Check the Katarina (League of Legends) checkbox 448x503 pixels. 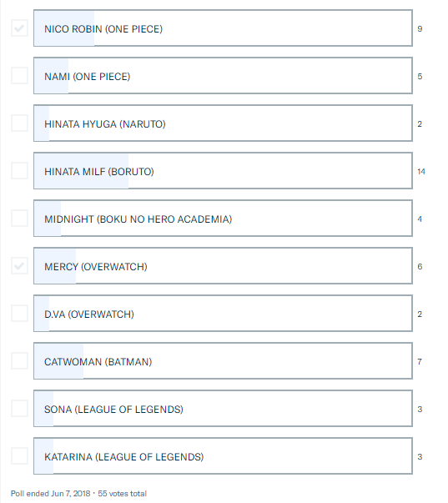19,455
